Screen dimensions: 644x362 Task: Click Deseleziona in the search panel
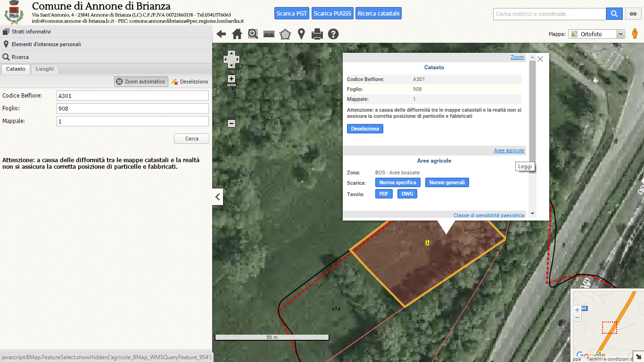click(x=190, y=82)
